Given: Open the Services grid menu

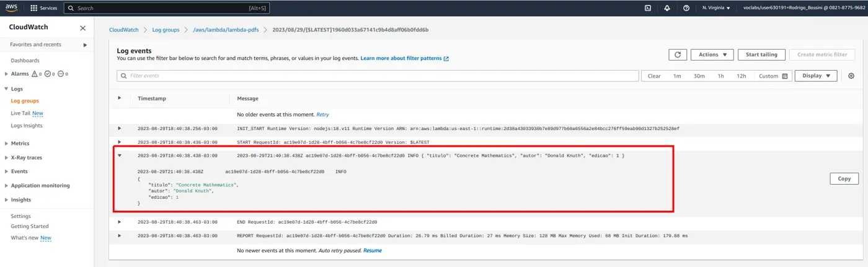Looking at the screenshot, I should pos(43,8).
